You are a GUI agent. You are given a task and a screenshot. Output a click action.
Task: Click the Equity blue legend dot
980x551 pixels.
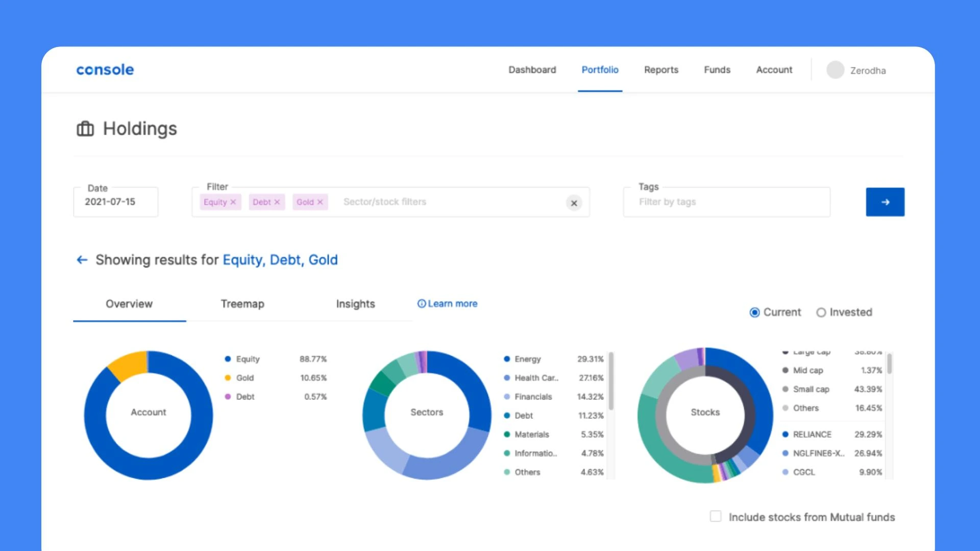(228, 359)
